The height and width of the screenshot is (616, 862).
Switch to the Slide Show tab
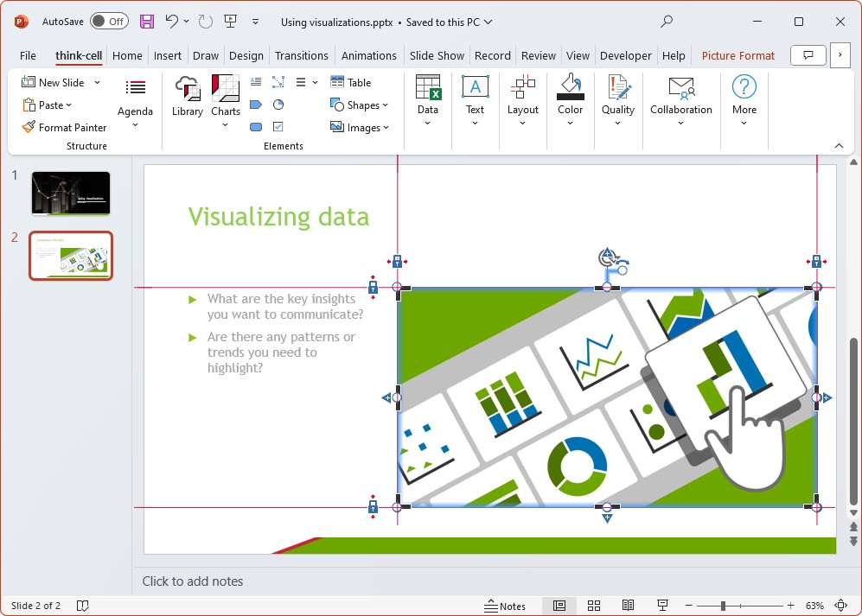click(x=437, y=55)
